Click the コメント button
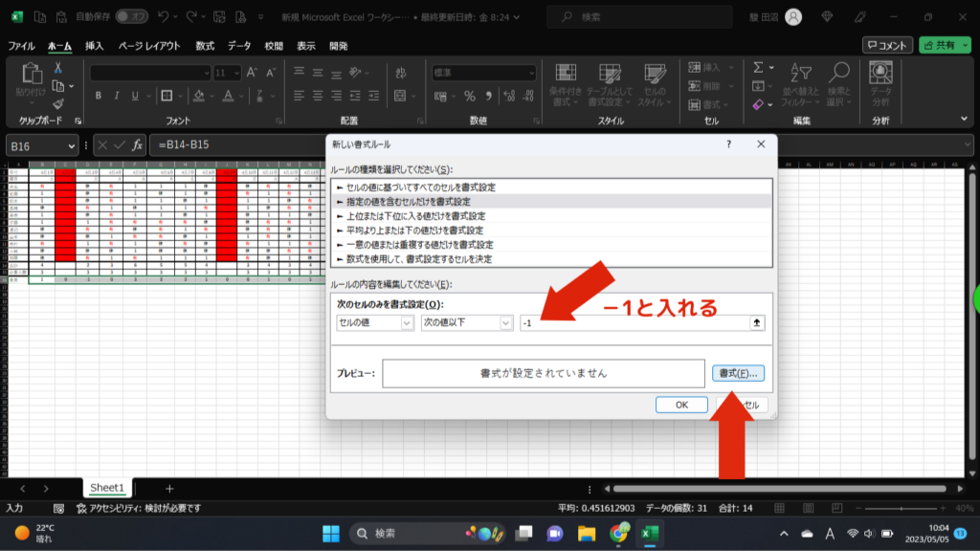 click(887, 45)
